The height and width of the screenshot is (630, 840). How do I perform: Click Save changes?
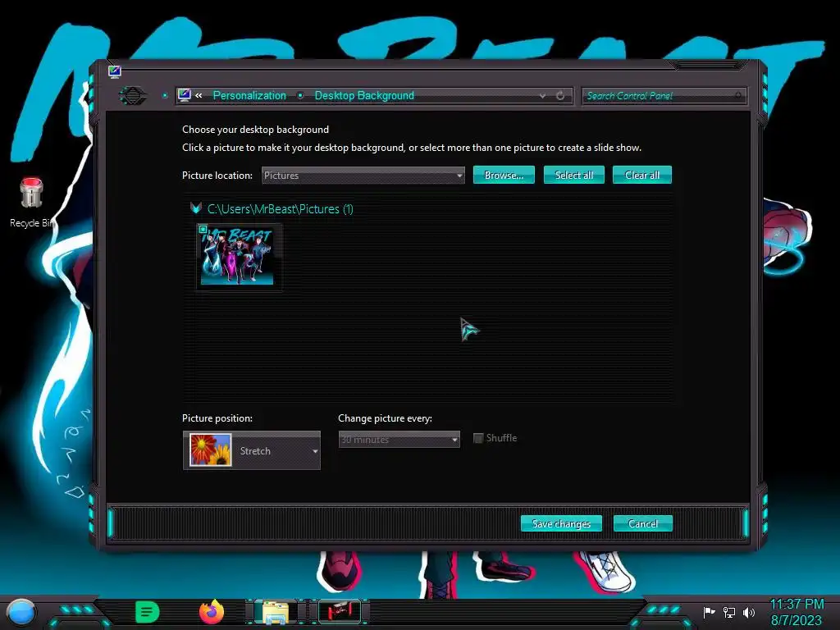point(561,523)
